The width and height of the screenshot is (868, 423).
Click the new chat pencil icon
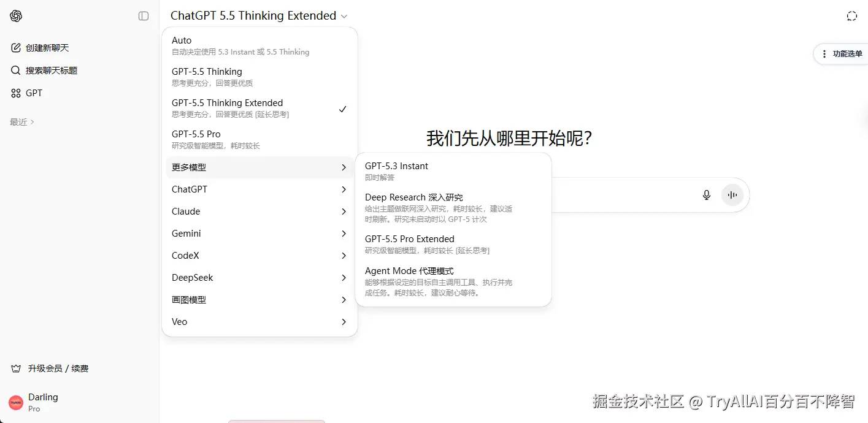point(16,48)
